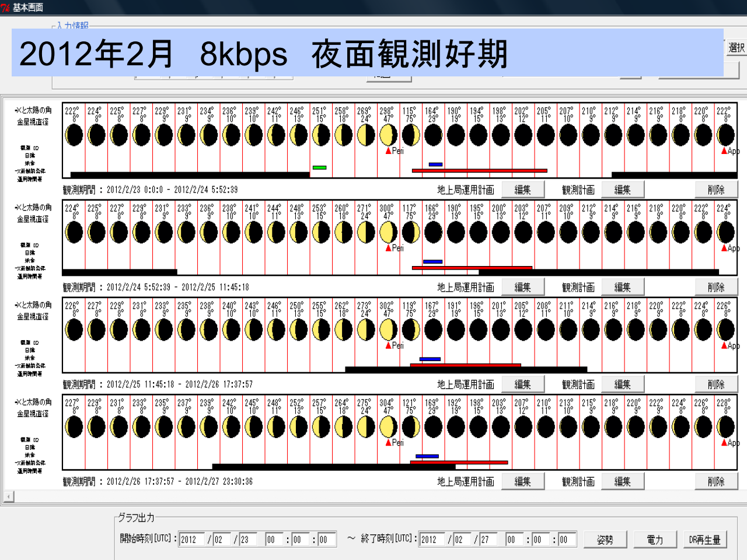Click moon phase icon under 271° in 2/24 row
This screenshot has height=560, width=747.
pos(365,233)
